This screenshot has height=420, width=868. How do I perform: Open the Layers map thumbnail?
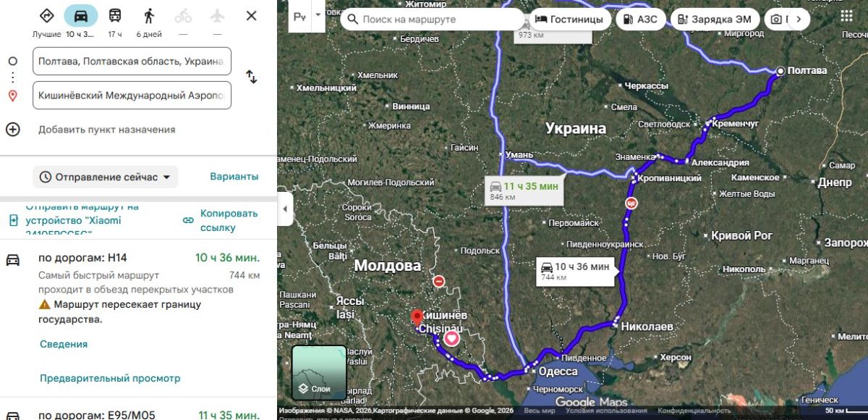coord(319,372)
